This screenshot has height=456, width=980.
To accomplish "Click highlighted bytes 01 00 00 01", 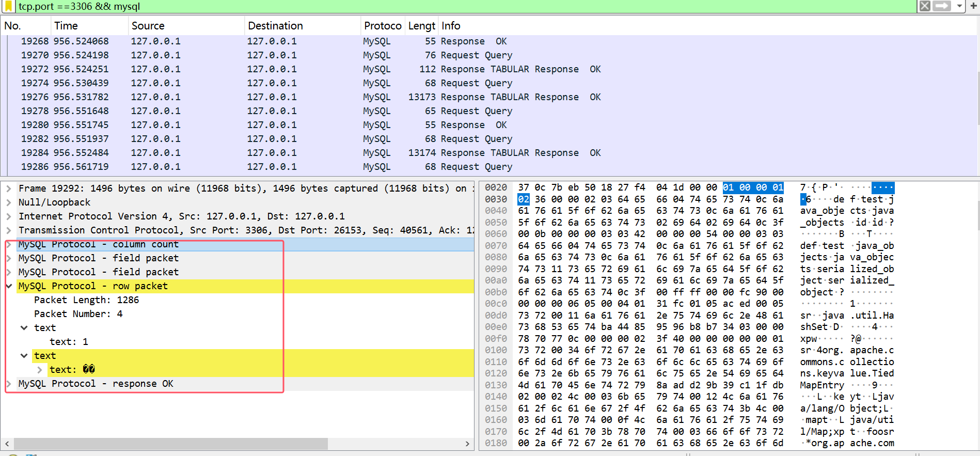I will pos(753,187).
